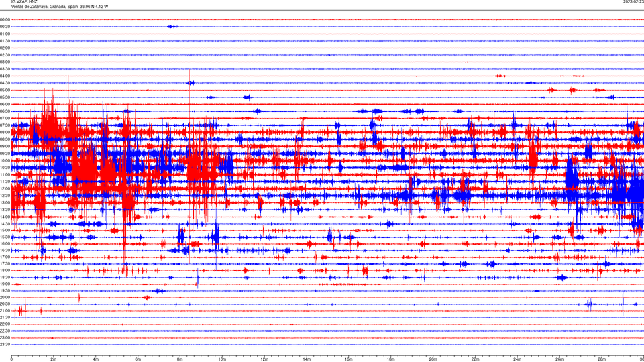
Task: Click the 12m tick label on axis
Action: (264, 359)
